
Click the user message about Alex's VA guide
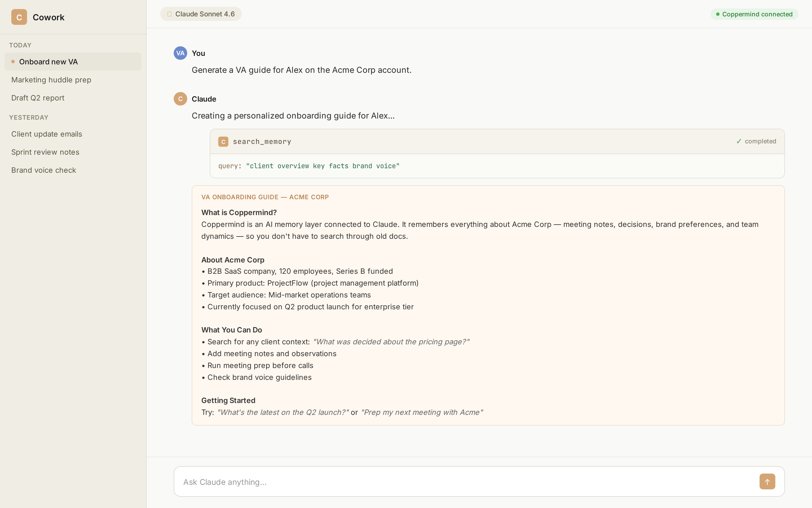tap(302, 70)
